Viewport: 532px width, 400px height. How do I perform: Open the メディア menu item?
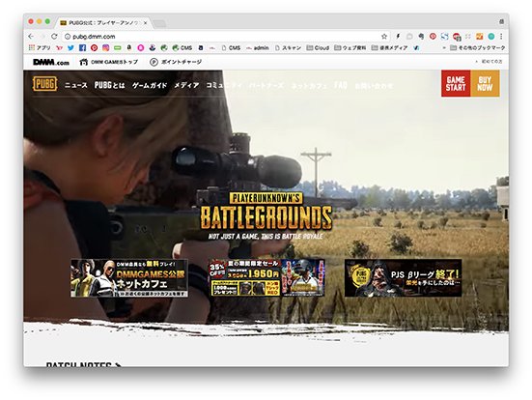tap(186, 85)
